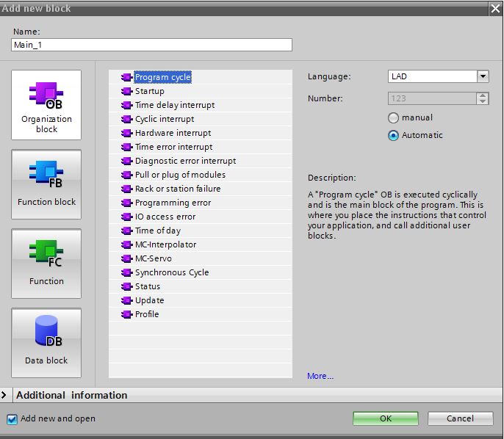Screen dimensions: 504x439
Task: Click the OB icon beside Programming error
Action: click(126, 203)
